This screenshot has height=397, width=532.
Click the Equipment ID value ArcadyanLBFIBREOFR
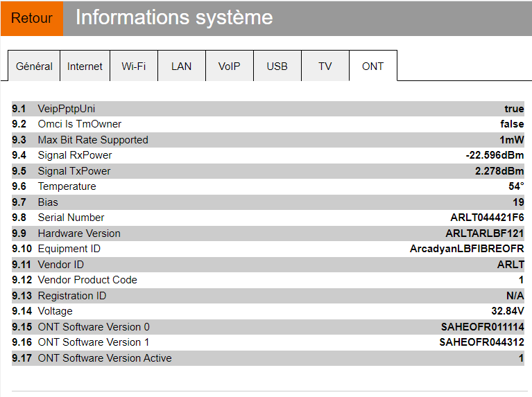(x=467, y=249)
